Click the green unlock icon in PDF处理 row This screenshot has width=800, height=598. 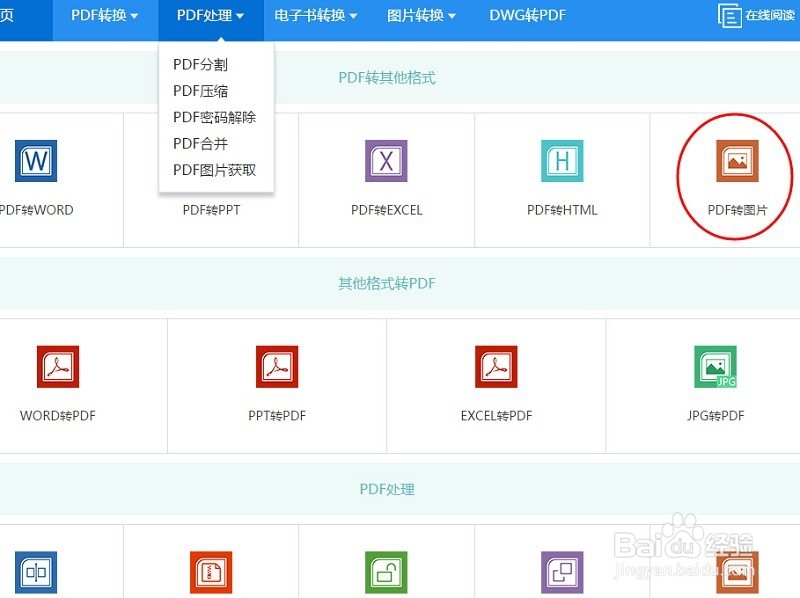pos(386,572)
